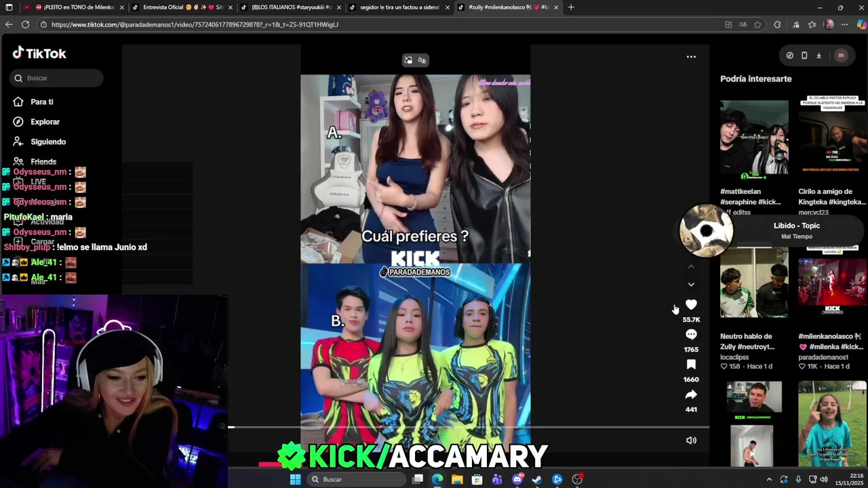Open the taskbar volume control
Viewport: 868px width, 488px height.
point(824,479)
